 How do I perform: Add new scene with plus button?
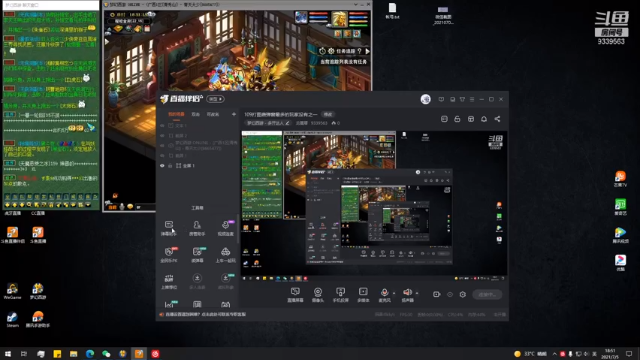pos(234,114)
